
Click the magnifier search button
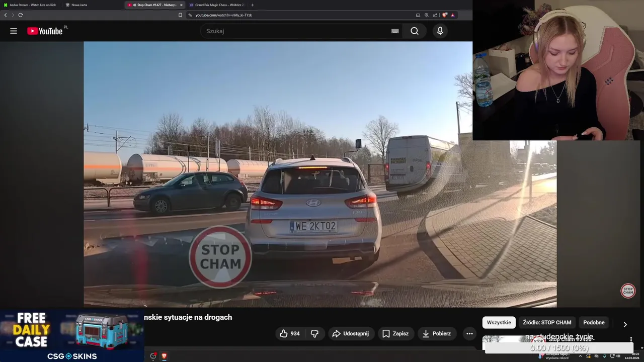pyautogui.click(x=414, y=31)
